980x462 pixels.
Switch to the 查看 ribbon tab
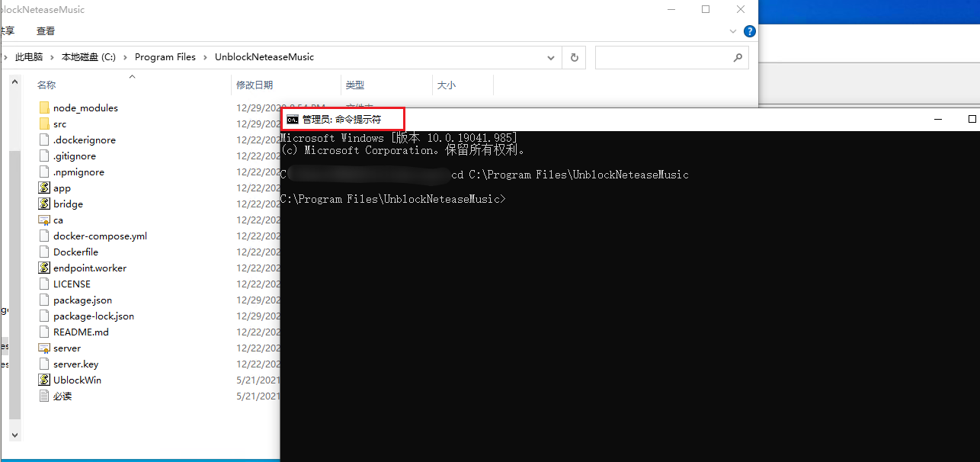45,31
